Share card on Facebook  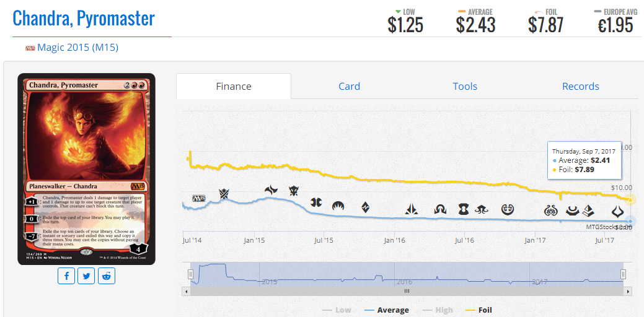67,276
